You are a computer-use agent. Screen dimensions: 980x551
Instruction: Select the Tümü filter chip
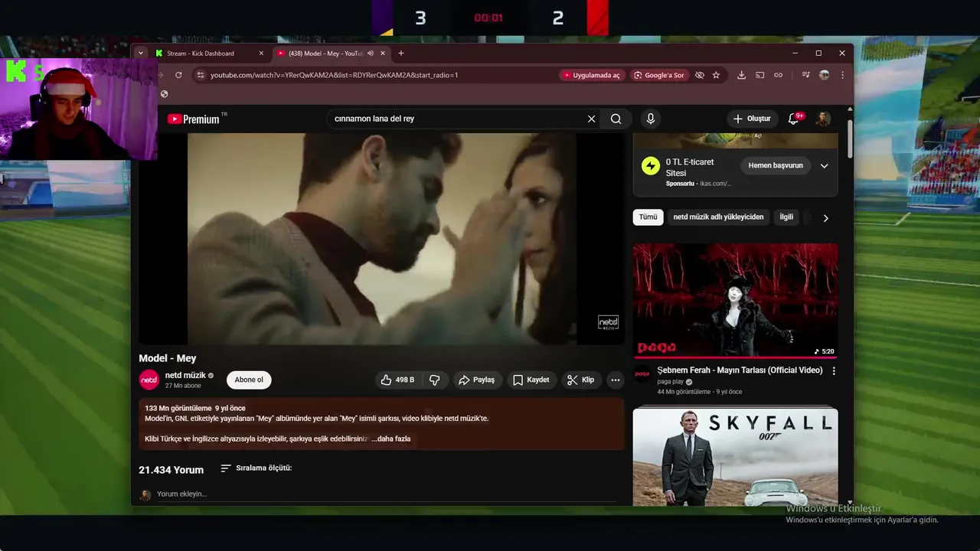648,217
